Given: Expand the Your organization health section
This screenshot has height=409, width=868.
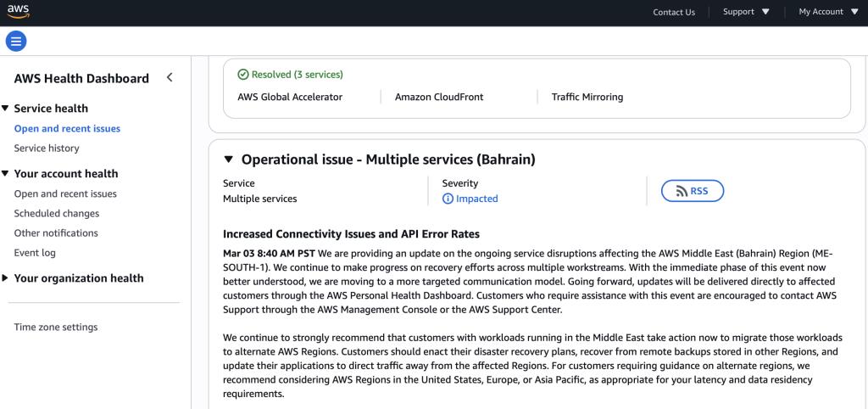Looking at the screenshot, I should pyautogui.click(x=5, y=278).
